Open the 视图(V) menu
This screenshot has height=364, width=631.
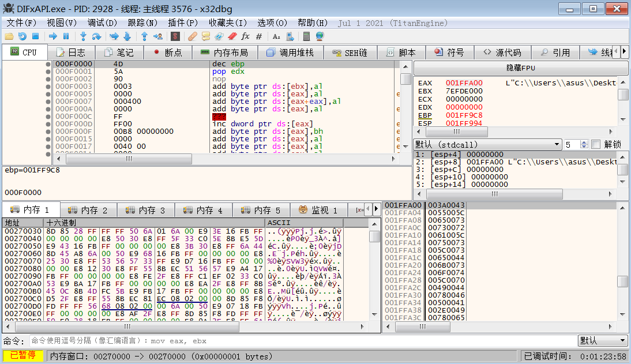(62, 23)
